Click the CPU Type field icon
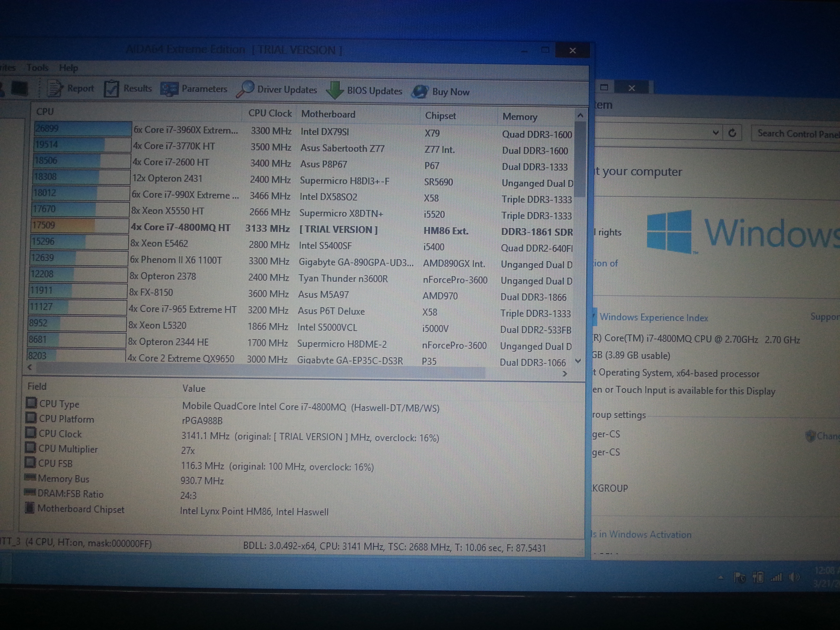The height and width of the screenshot is (630, 840). point(31,402)
